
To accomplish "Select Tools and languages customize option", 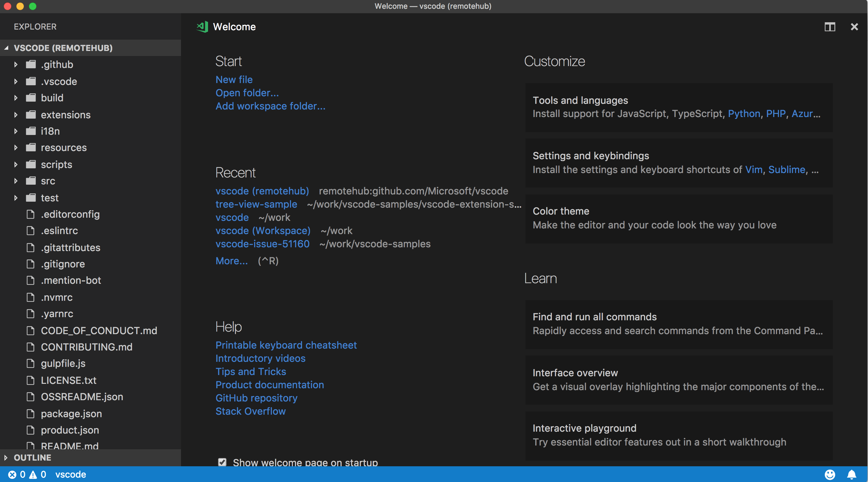I will click(x=580, y=100).
